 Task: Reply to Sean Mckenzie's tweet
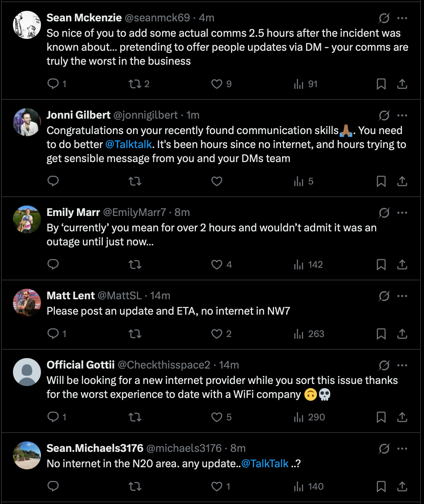(x=53, y=84)
